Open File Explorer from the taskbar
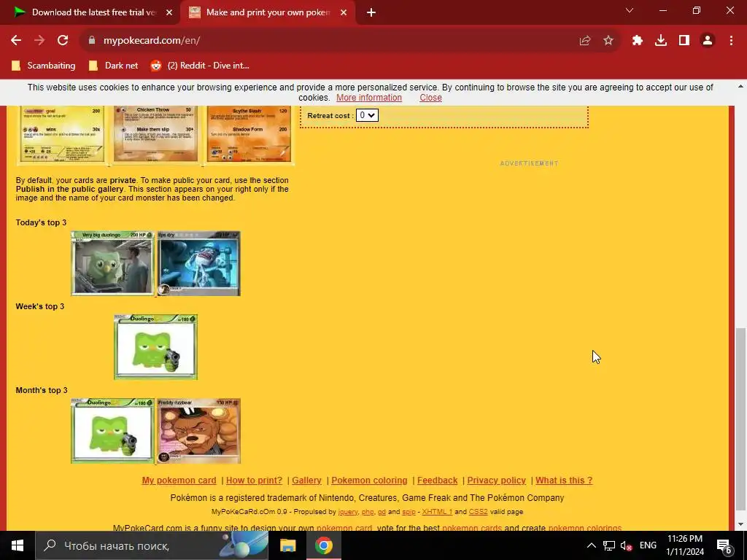The width and height of the screenshot is (747, 560). [x=287, y=545]
